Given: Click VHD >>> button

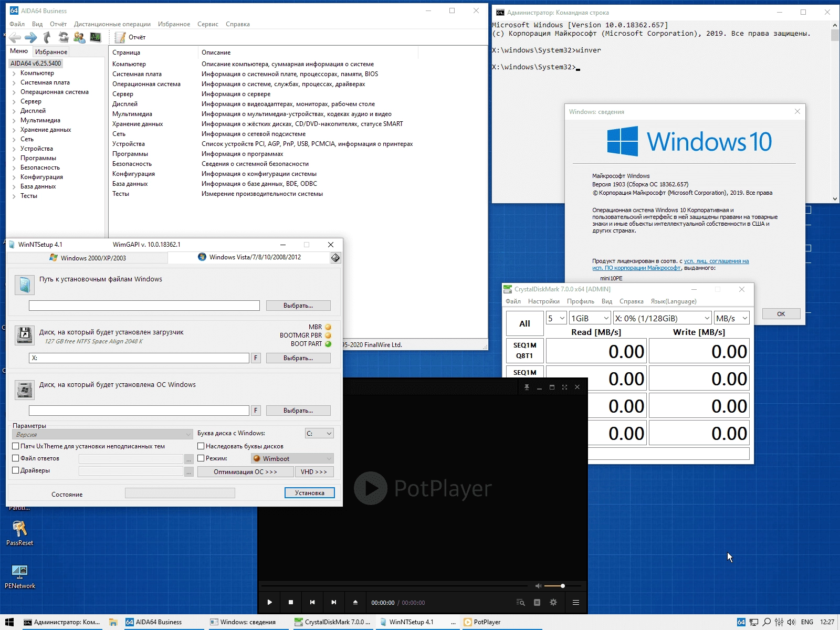Looking at the screenshot, I should (x=314, y=471).
